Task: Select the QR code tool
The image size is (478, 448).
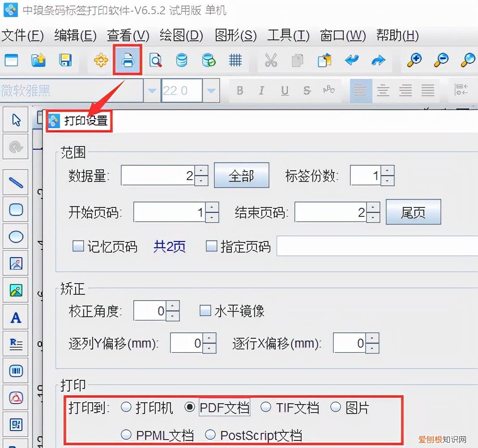Action: [16, 424]
